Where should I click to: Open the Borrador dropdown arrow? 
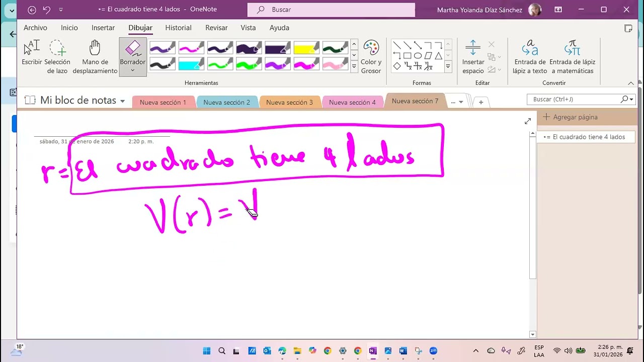pyautogui.click(x=133, y=70)
